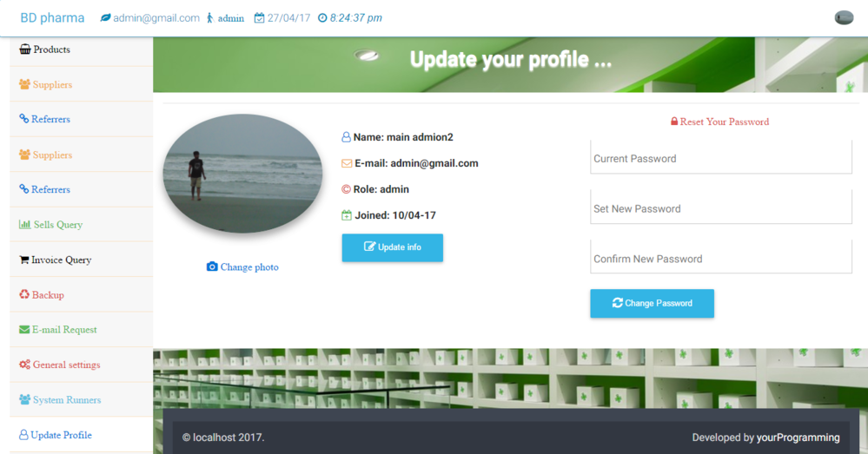868x454 pixels.
Task: Click the Backup recycle icon
Action: pyautogui.click(x=24, y=294)
